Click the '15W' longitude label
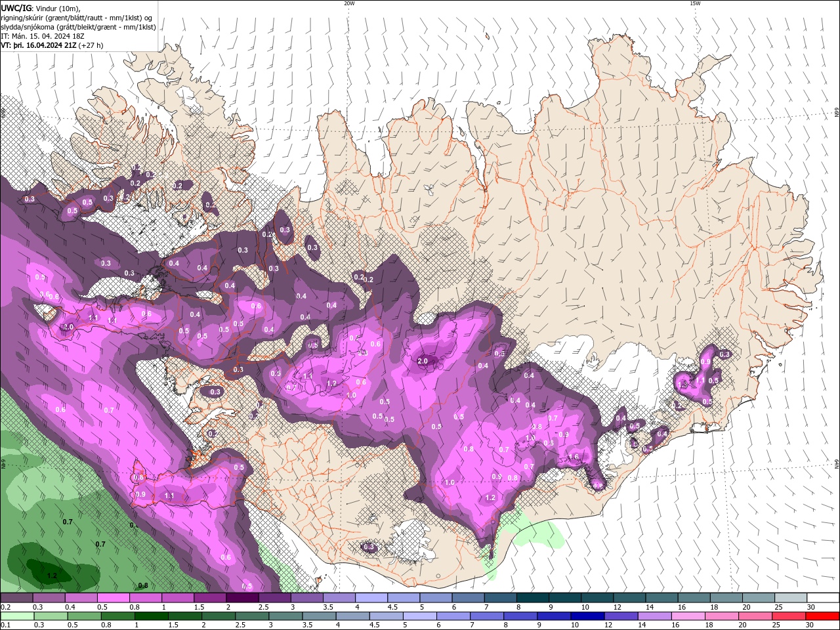This screenshot has height=630, width=840. click(x=695, y=3)
